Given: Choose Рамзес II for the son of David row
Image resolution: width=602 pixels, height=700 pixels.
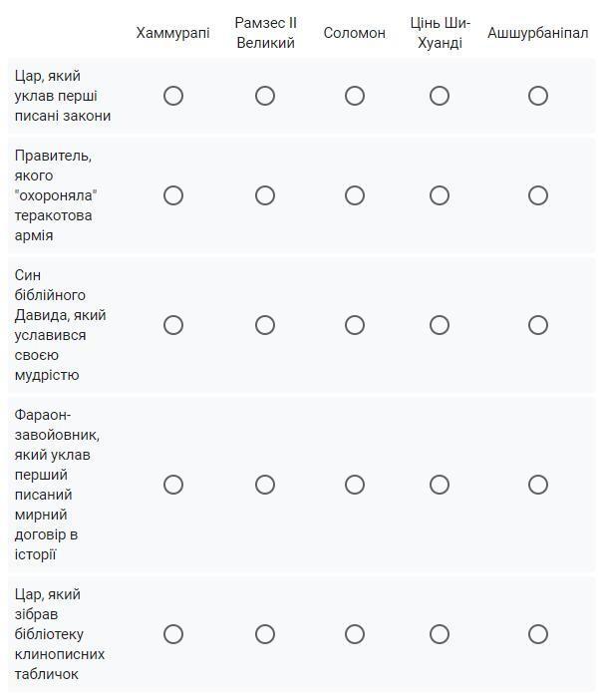Looking at the screenshot, I should pos(265,325).
